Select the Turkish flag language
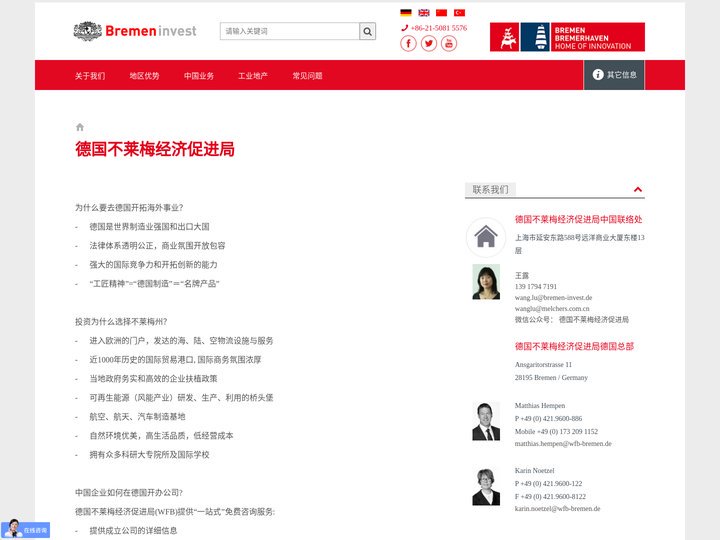The width and height of the screenshot is (720, 540). (460, 12)
